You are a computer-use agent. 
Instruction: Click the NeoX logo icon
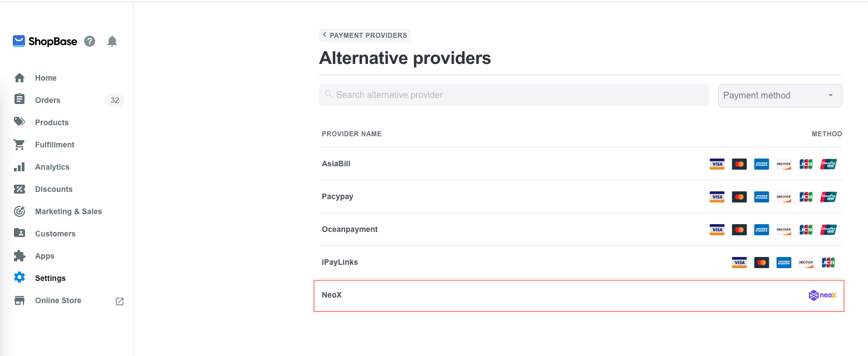pyautogui.click(x=822, y=295)
